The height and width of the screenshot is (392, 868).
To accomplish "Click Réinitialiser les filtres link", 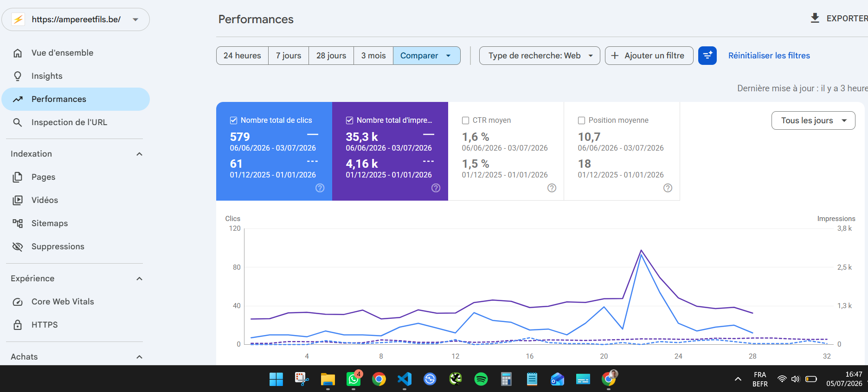I will (769, 56).
